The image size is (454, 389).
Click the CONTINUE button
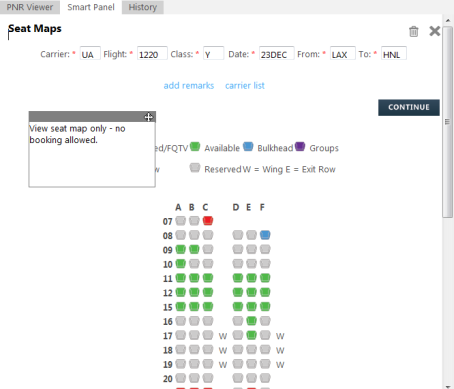409,107
